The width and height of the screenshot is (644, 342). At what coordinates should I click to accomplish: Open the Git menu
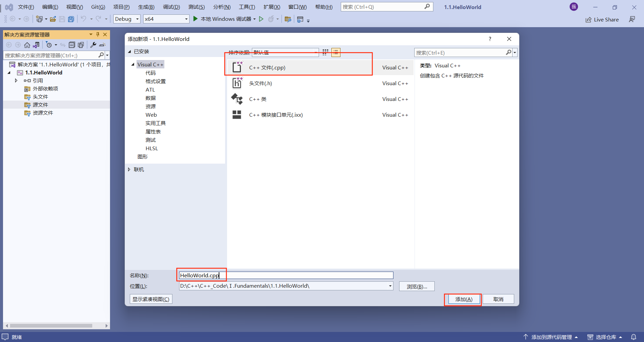tap(98, 7)
